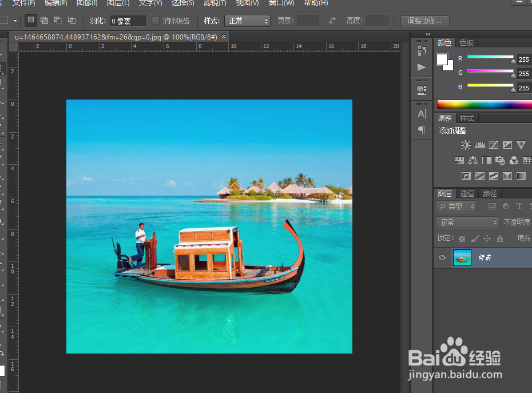Open the layer filter type (类型) dropdown
Screen dimensions: 532x393
[456, 207]
